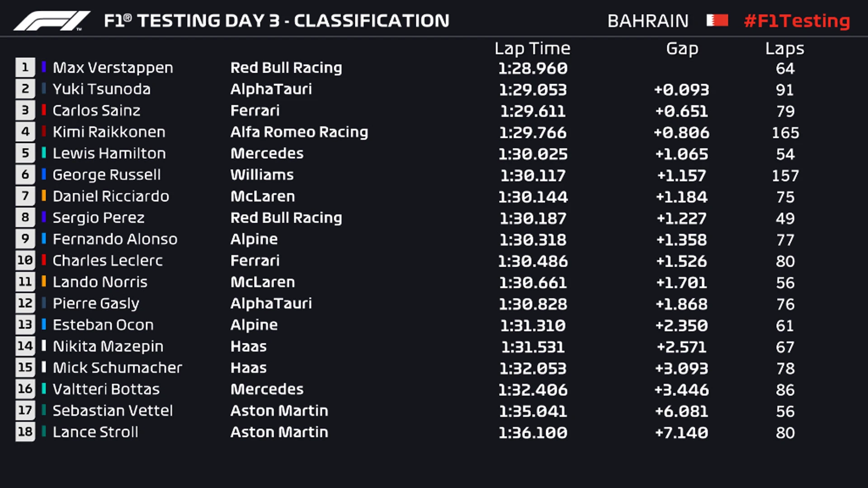Click Kimi Raikkonen's 165 laps value
This screenshot has width=868, height=488.
[785, 132]
